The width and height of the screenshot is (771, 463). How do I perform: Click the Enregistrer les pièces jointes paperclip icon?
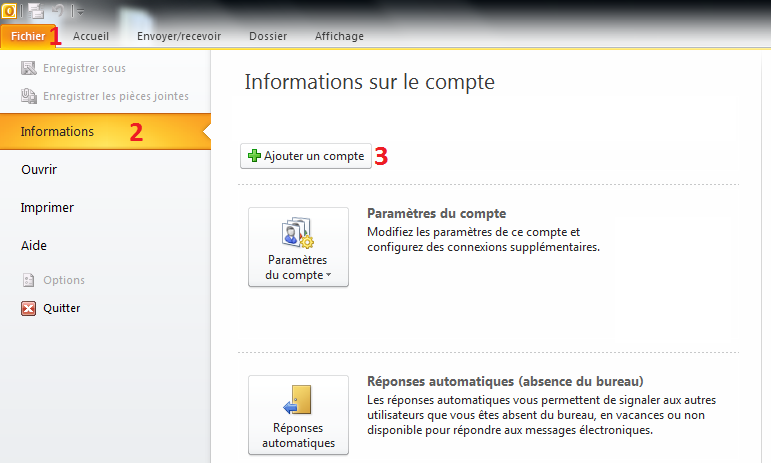tap(29, 96)
